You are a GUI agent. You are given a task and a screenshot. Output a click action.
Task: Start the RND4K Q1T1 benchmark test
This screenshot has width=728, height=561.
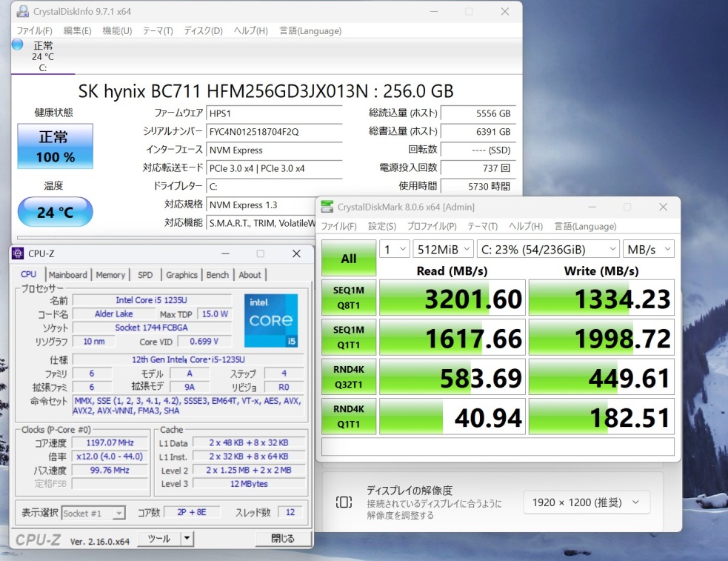point(349,416)
